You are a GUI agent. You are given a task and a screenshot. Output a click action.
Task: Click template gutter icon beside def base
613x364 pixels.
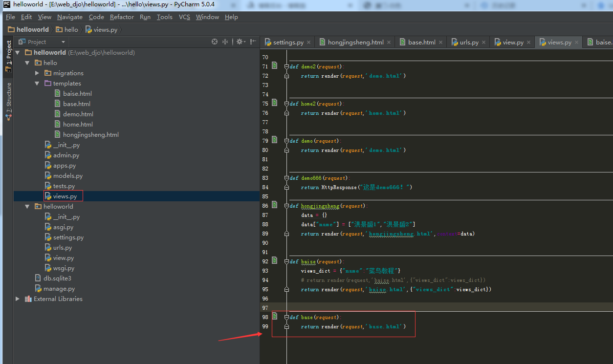275,316
